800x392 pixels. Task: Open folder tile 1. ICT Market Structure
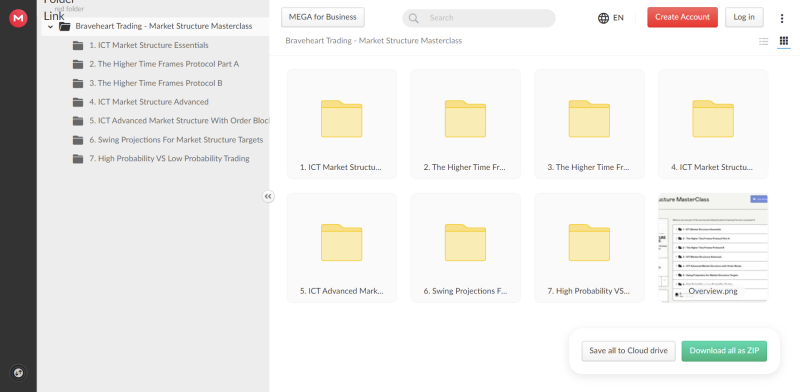(341, 124)
